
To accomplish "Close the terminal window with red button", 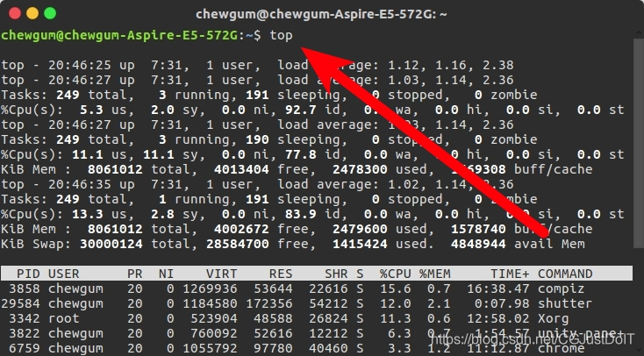I will point(15,13).
